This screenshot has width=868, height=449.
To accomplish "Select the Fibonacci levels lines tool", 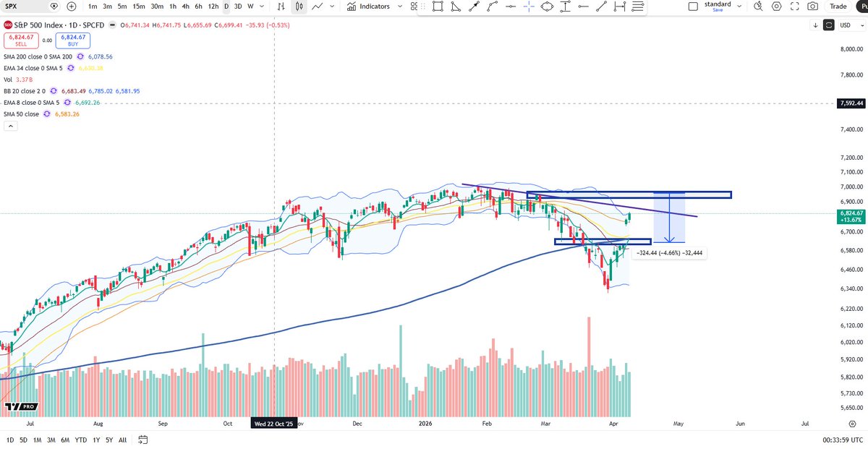I will 637,7.
